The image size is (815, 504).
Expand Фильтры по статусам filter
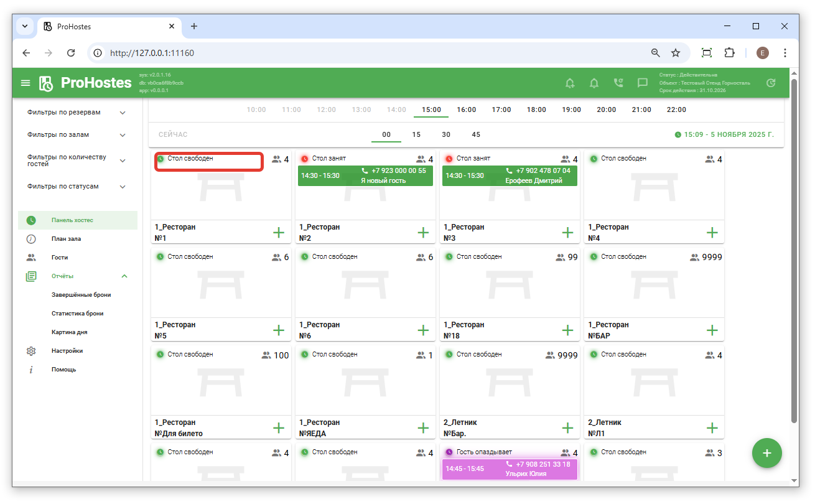point(123,187)
